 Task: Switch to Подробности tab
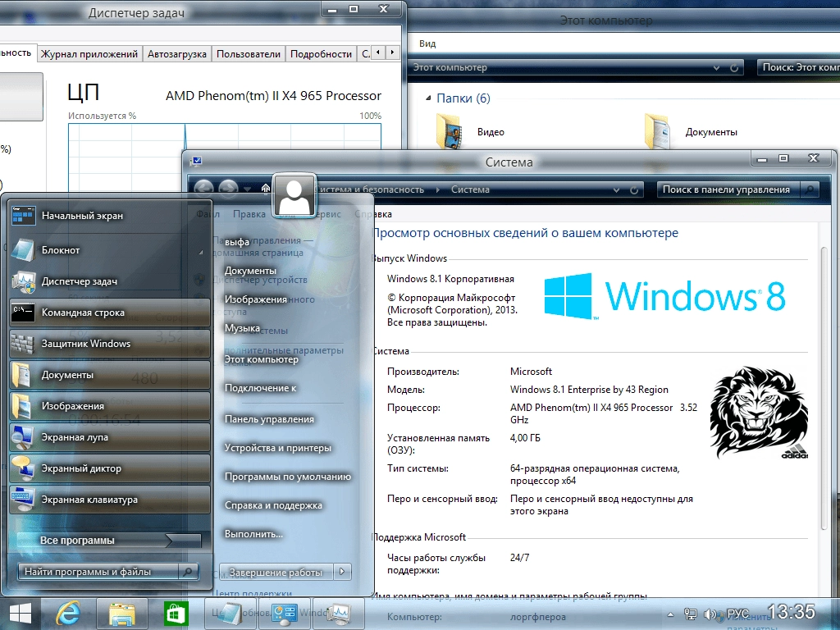point(321,53)
